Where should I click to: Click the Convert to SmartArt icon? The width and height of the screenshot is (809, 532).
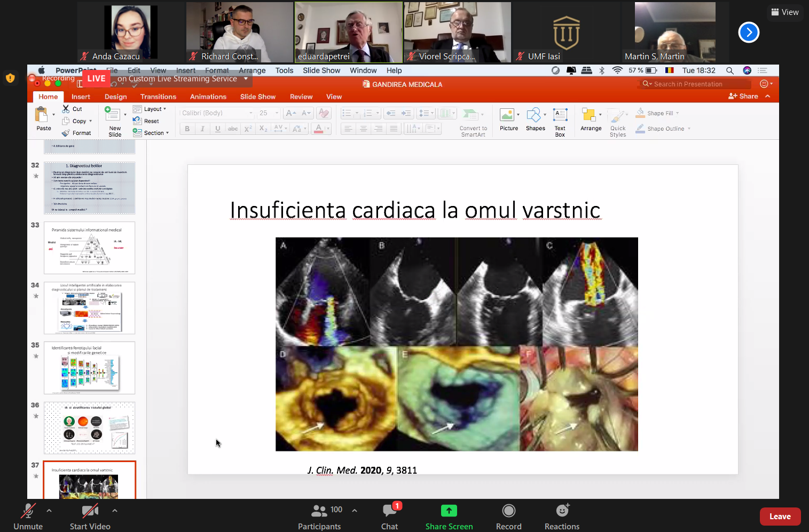click(x=470, y=114)
